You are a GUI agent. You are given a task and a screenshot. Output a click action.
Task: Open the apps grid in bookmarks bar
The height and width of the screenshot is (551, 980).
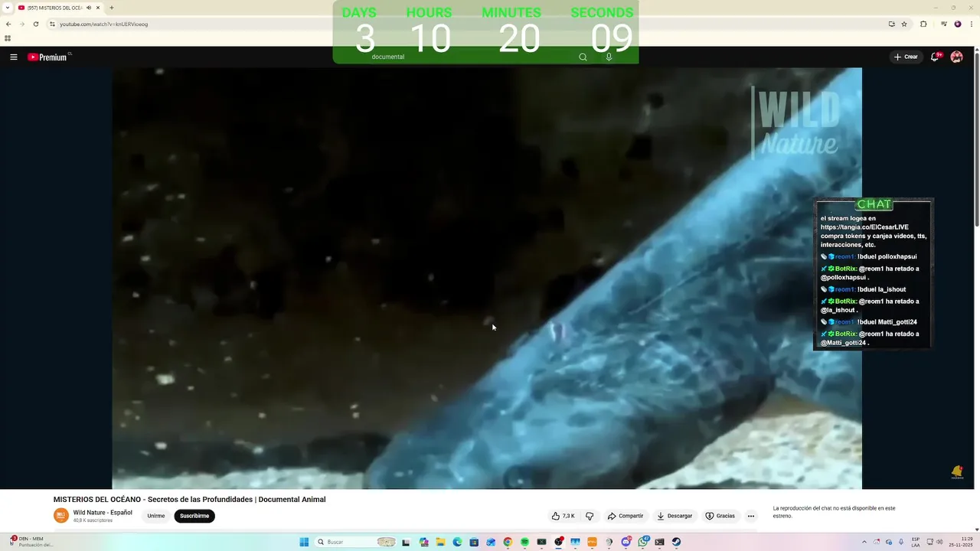[8, 38]
